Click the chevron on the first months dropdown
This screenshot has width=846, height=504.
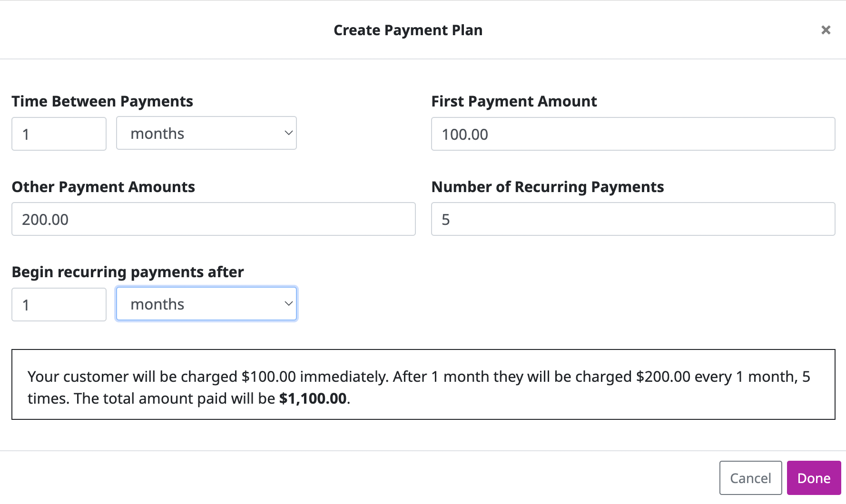288,133
